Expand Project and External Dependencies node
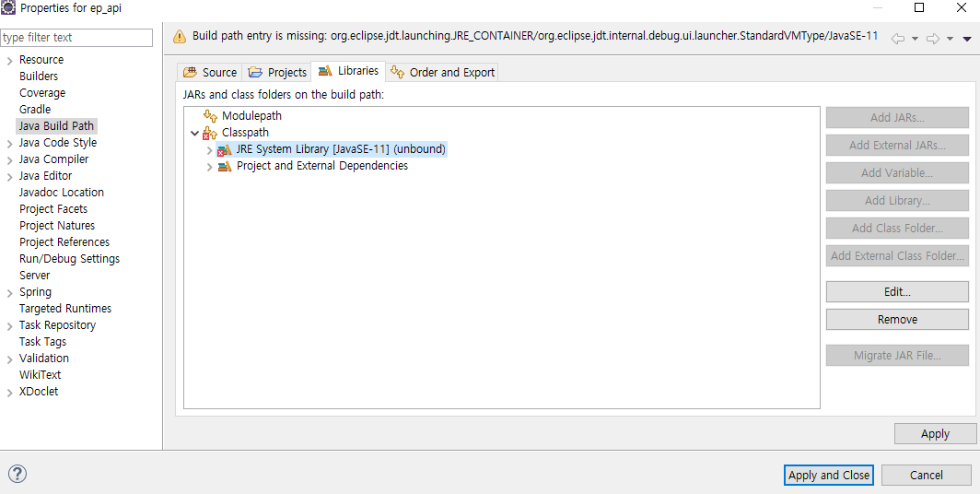The width and height of the screenshot is (980, 494). 209,167
